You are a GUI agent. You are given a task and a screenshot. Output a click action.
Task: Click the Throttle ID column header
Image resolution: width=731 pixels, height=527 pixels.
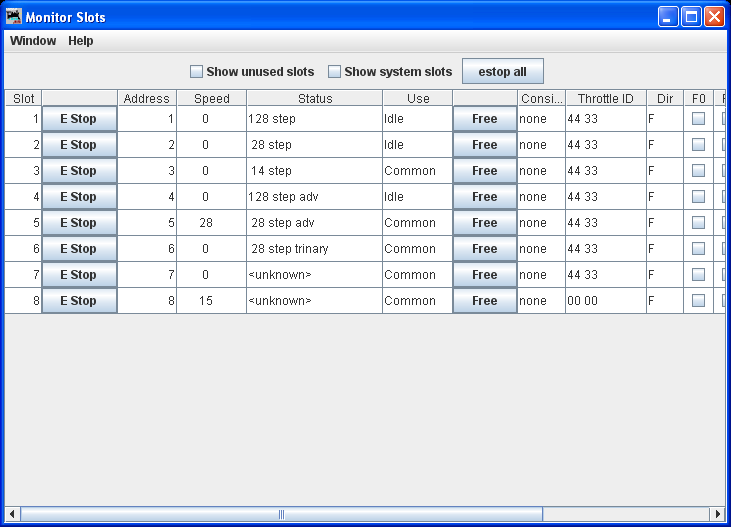point(605,98)
